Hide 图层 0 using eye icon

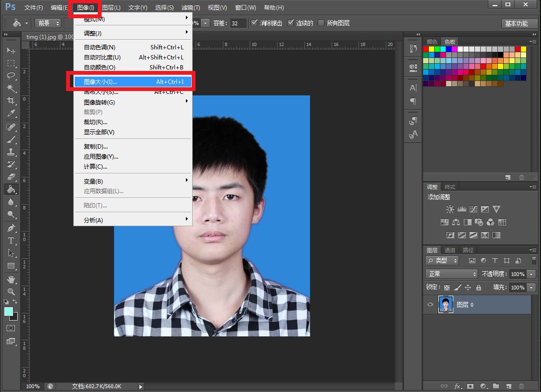click(430, 305)
